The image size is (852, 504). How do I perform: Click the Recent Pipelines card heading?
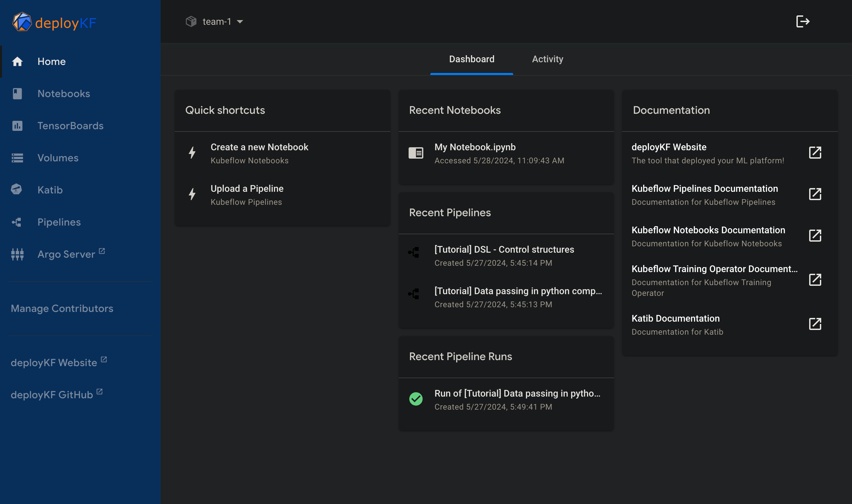pyautogui.click(x=450, y=213)
